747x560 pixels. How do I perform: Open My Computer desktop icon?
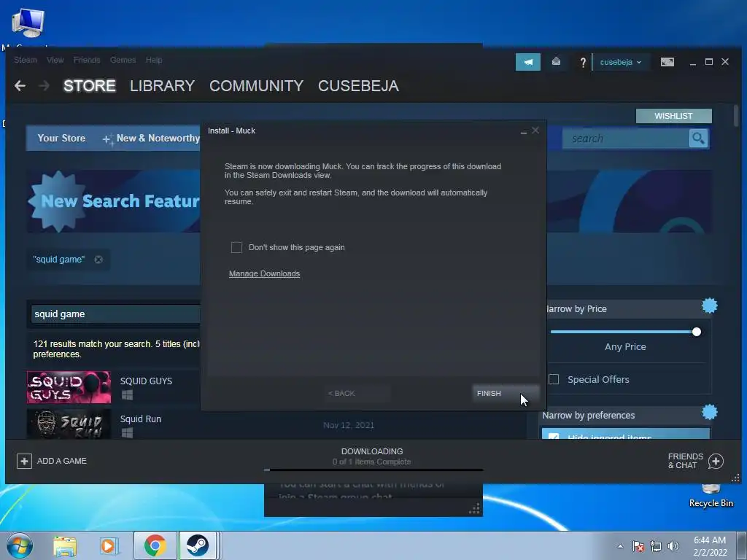point(28,23)
